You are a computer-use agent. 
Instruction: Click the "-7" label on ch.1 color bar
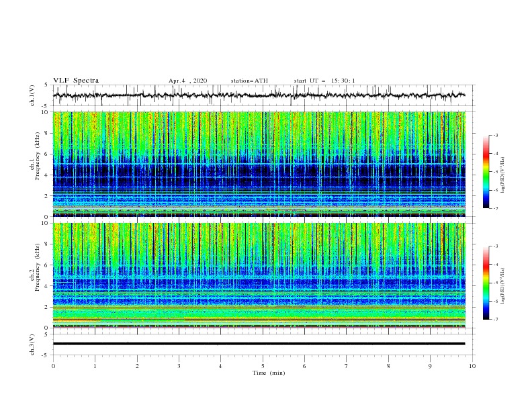pyautogui.click(x=496, y=208)
